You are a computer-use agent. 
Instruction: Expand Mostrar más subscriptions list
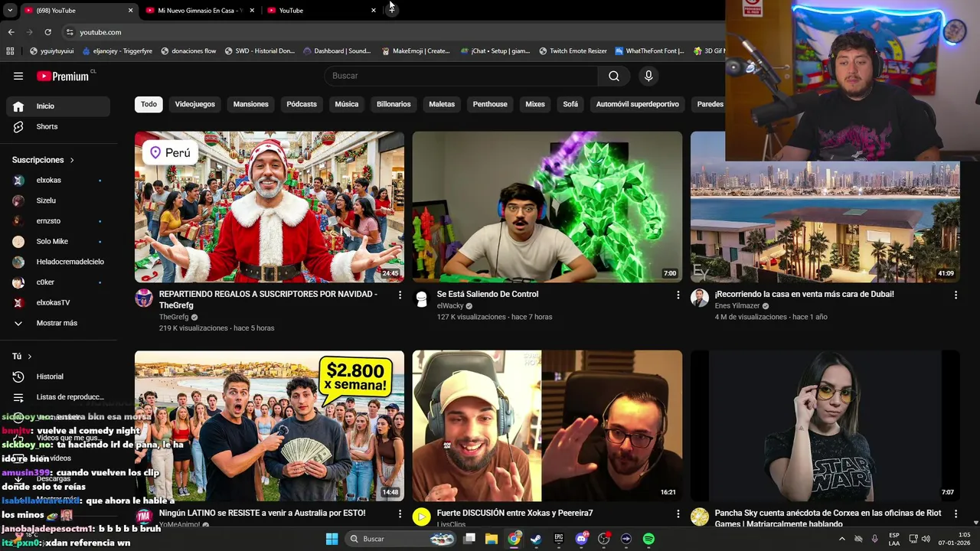coord(58,323)
